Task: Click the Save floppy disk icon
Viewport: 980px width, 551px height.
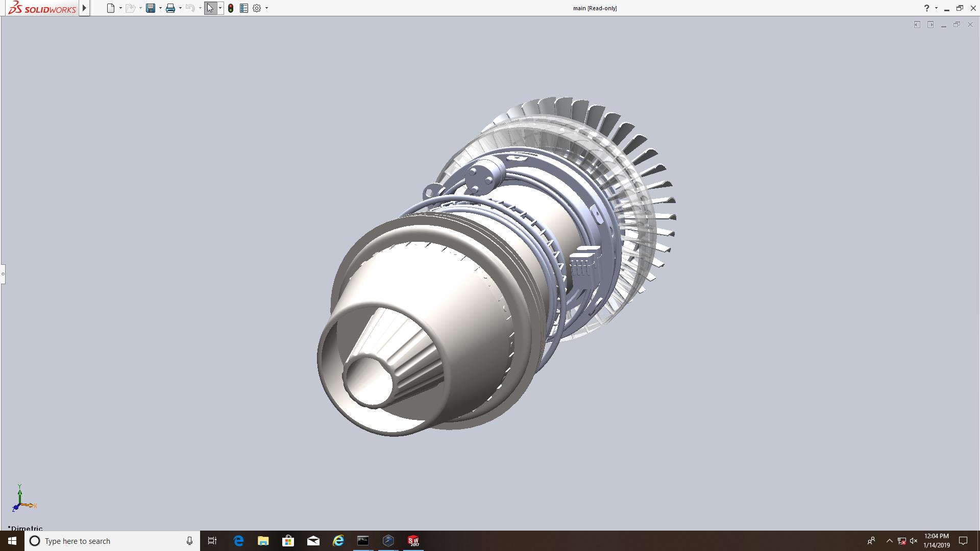Action: tap(150, 8)
